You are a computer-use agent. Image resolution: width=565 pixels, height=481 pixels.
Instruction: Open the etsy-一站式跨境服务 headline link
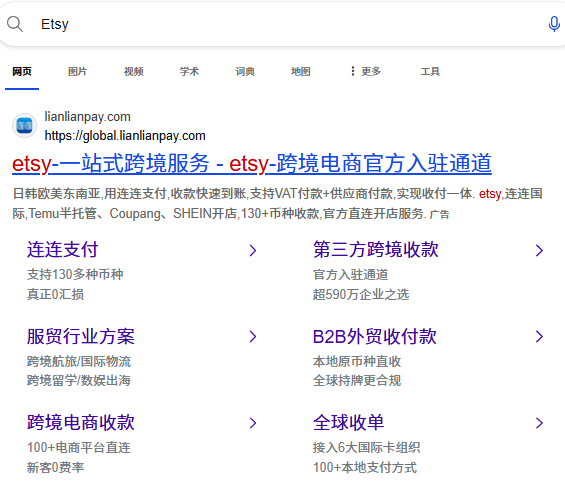coord(252,164)
